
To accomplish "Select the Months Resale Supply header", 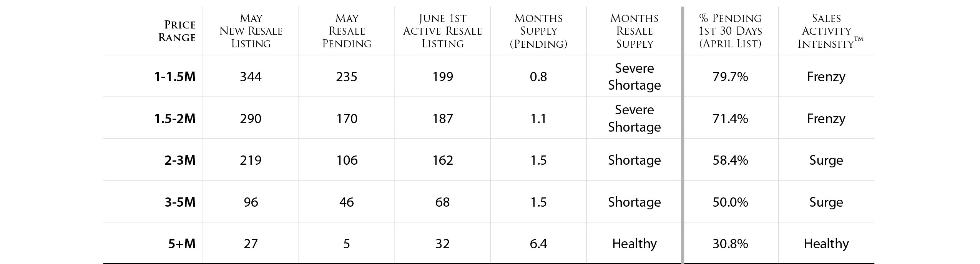I will (x=635, y=31).
